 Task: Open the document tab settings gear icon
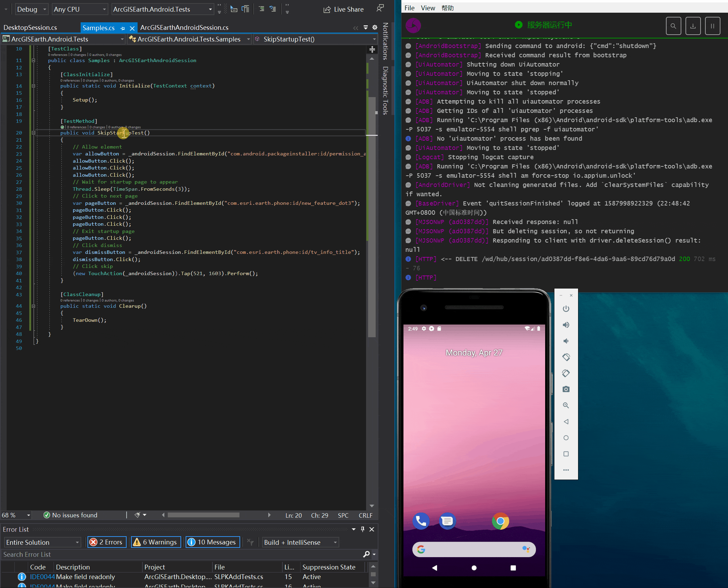tap(375, 27)
